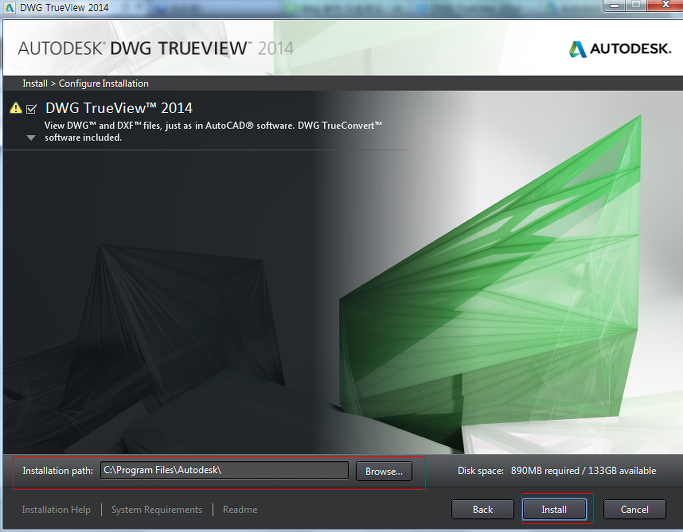Viewport: 683px width, 532px height.
Task: Open the Browse… folder dialog
Action: point(384,471)
